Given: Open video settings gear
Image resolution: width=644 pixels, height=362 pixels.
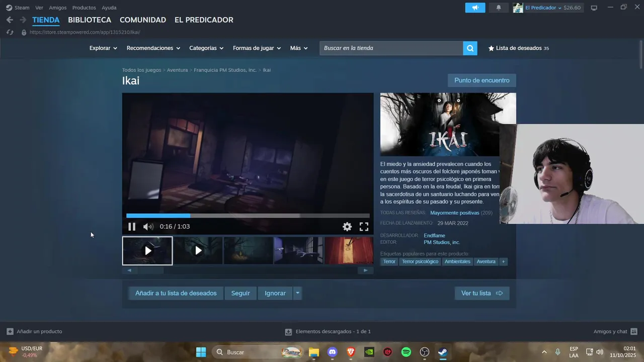Looking at the screenshot, I should pyautogui.click(x=347, y=227).
